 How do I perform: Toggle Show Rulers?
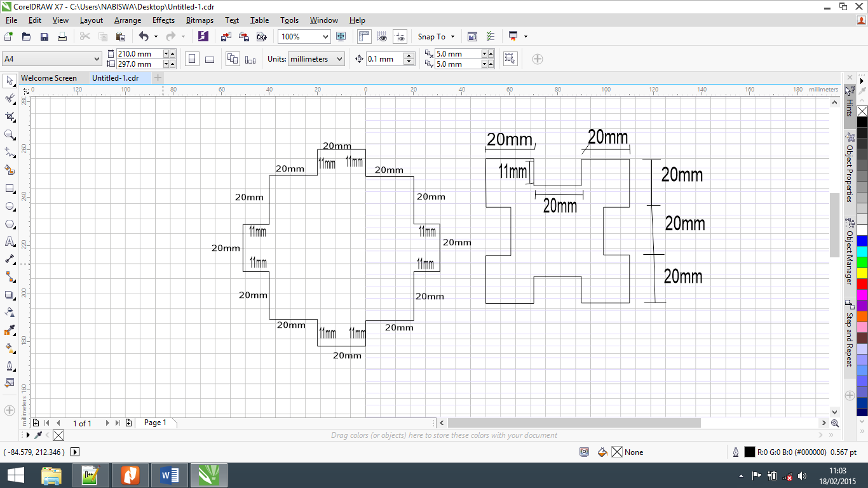[x=364, y=37]
